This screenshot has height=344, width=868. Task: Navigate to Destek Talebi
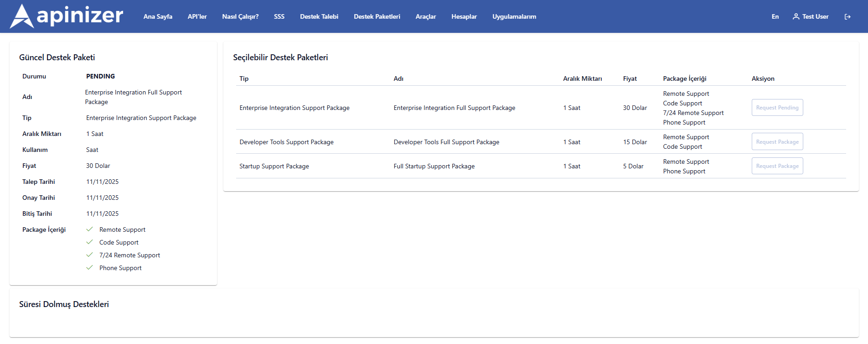319,17
